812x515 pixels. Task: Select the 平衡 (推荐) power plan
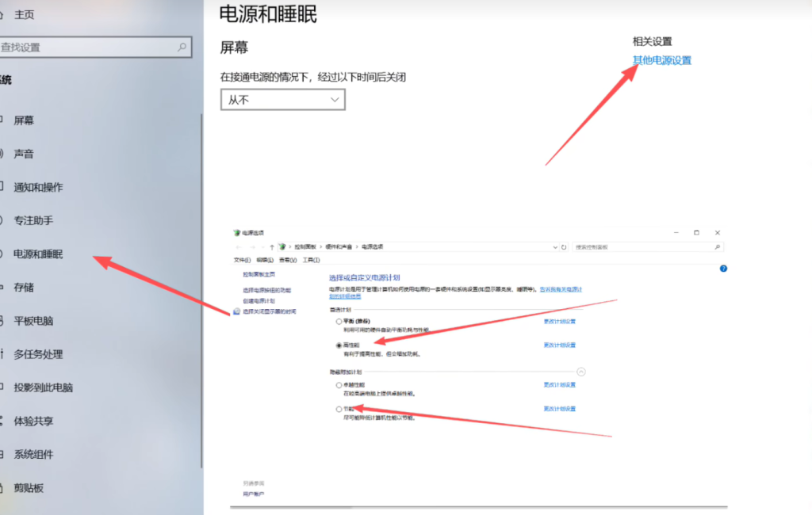pos(339,322)
